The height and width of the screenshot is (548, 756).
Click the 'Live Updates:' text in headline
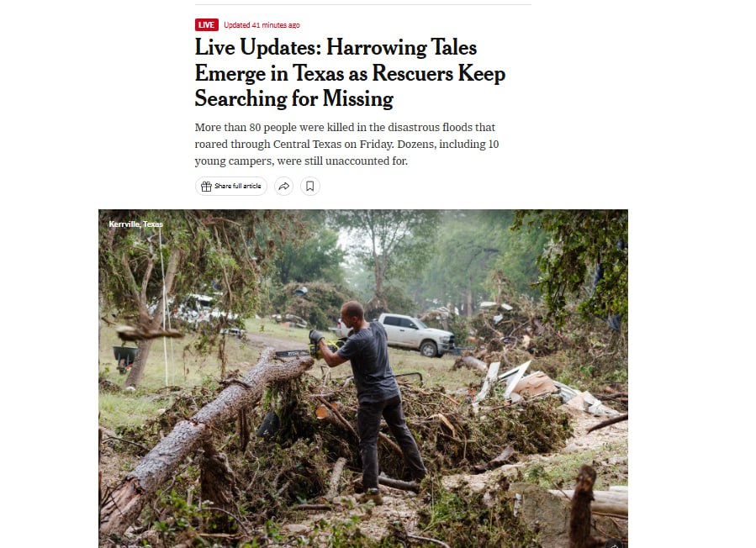pyautogui.click(x=257, y=48)
